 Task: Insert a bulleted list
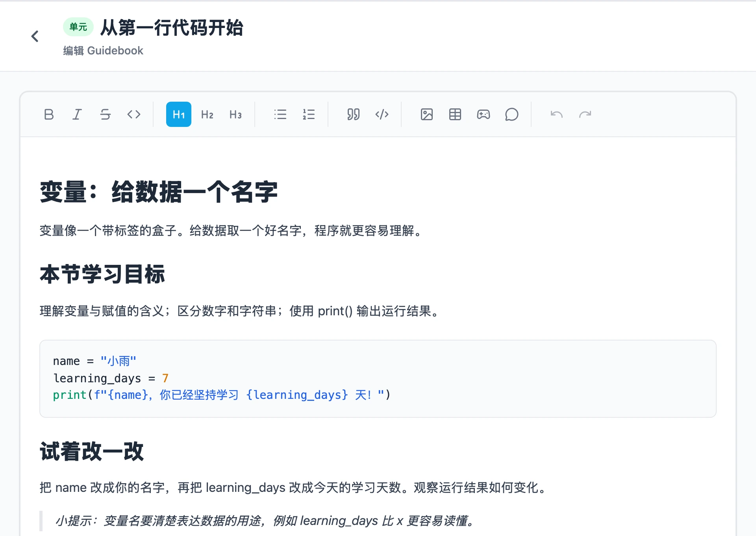pyautogui.click(x=280, y=115)
